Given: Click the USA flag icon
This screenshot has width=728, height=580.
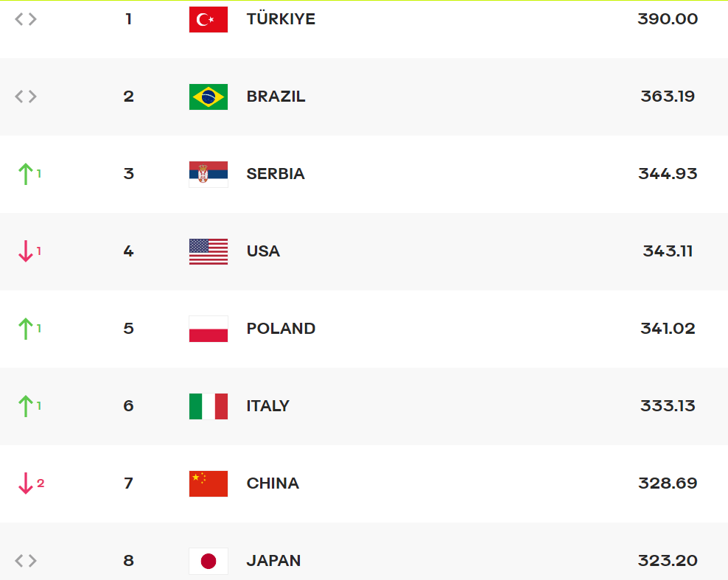Looking at the screenshot, I should coord(209,251).
